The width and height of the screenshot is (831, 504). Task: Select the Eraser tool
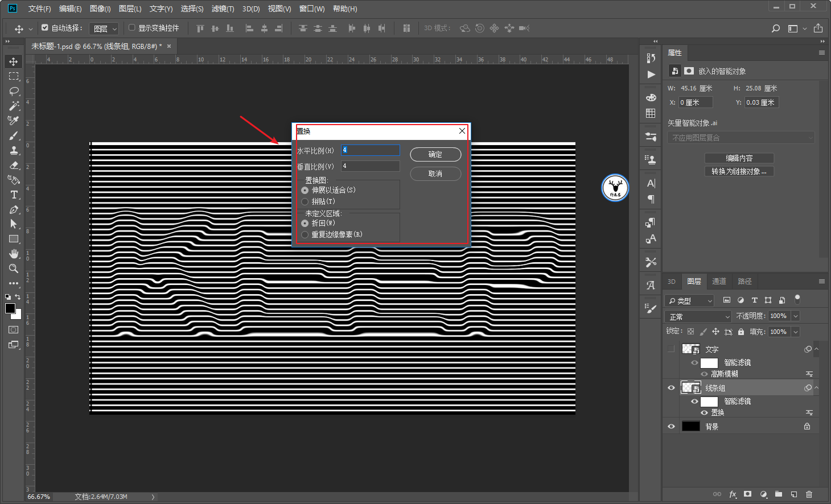coord(14,165)
